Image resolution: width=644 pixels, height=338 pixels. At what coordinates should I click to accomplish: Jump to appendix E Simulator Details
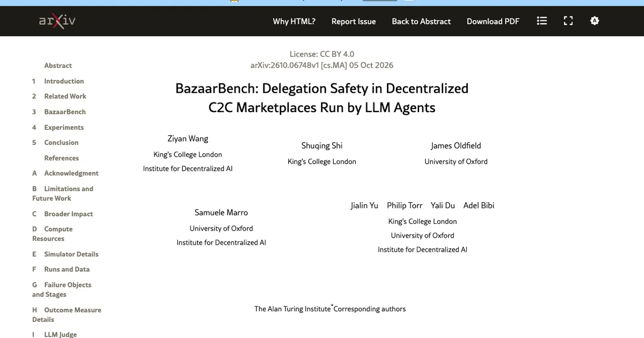(x=65, y=254)
